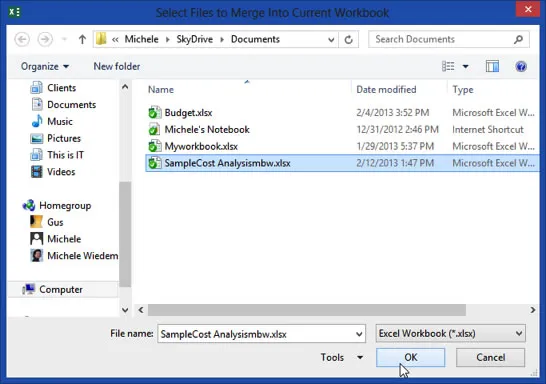Click the Budget.xlsx Excel file icon
The height and width of the screenshot is (384, 546).
(x=155, y=112)
